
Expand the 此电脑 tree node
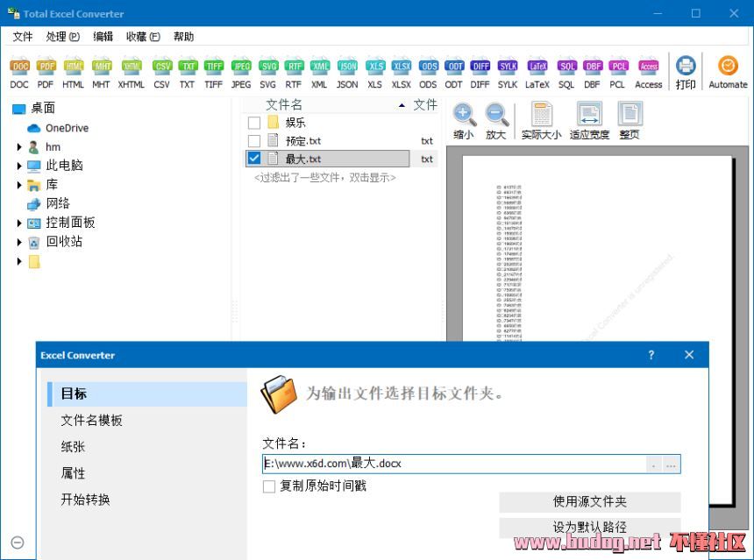click(x=20, y=166)
